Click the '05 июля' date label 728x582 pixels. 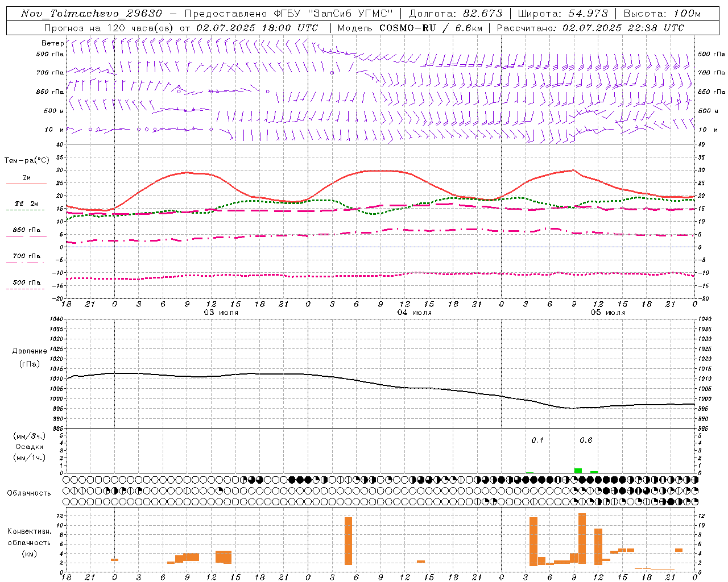[608, 313]
